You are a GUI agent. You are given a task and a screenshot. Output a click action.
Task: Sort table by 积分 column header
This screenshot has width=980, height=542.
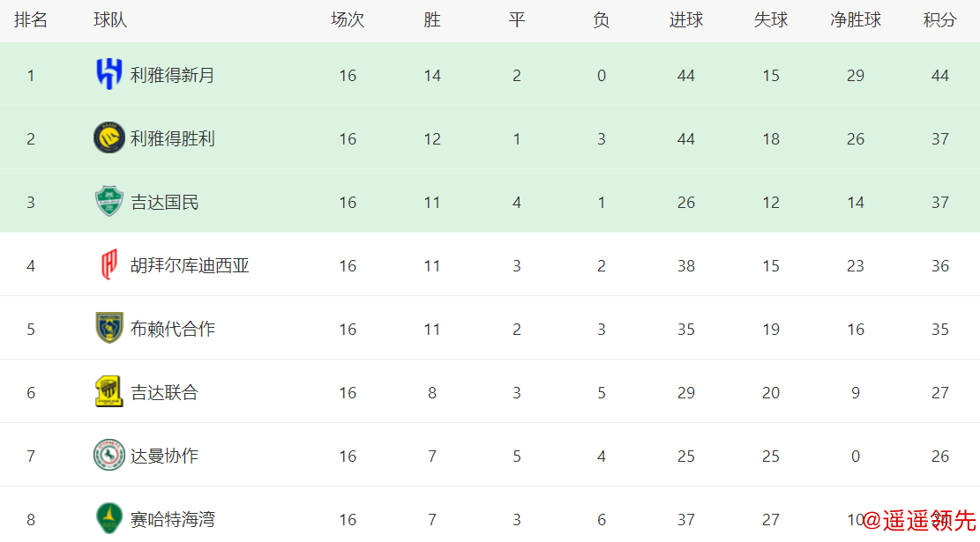click(x=939, y=20)
